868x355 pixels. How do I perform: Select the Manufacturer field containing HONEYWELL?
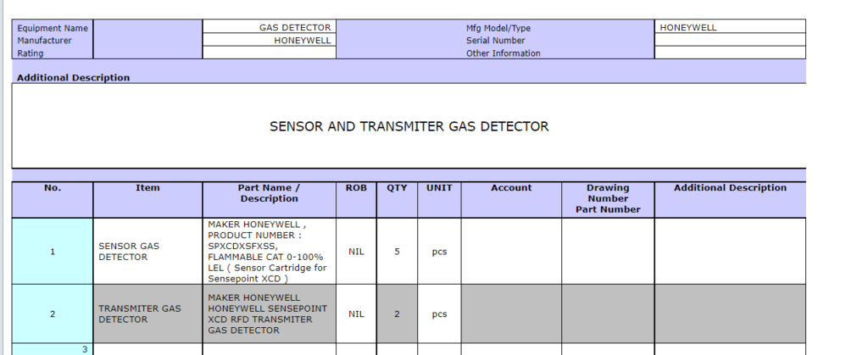click(270, 40)
